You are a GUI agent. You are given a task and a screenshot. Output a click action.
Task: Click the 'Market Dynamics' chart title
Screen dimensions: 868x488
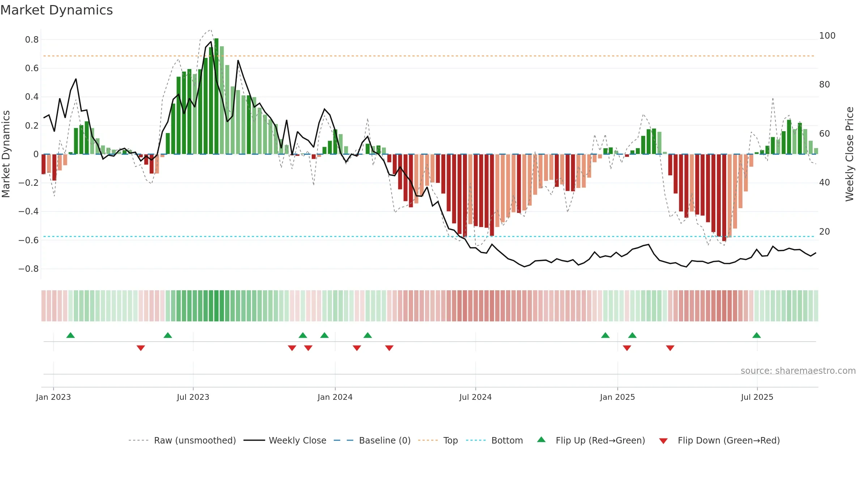coord(56,10)
